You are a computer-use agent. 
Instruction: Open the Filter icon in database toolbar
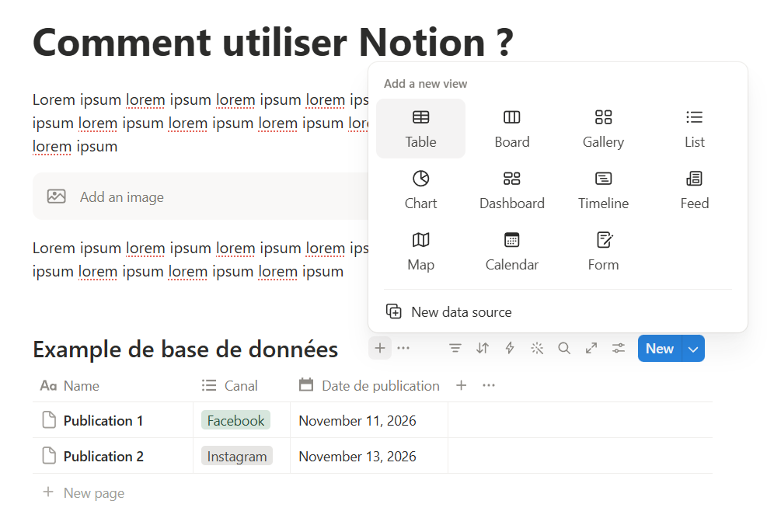(x=455, y=348)
